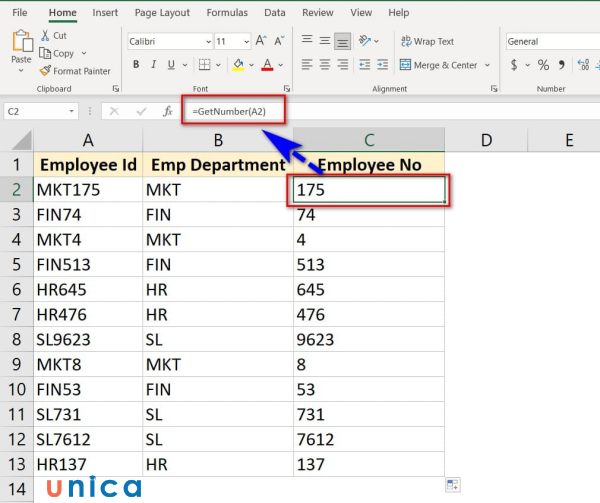The image size is (600, 503).
Task: Click Enter checkmark in formula bar
Action: point(141,111)
